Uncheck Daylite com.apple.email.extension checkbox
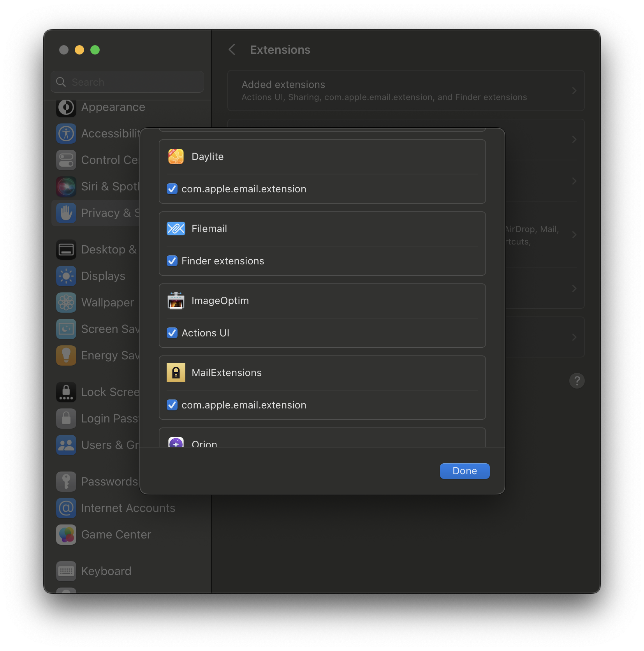The image size is (644, 651). 172,189
